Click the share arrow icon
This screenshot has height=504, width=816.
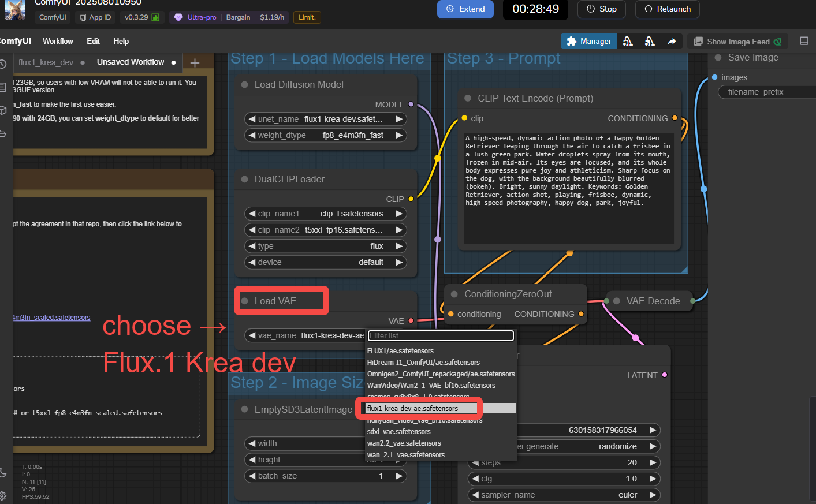coord(672,41)
